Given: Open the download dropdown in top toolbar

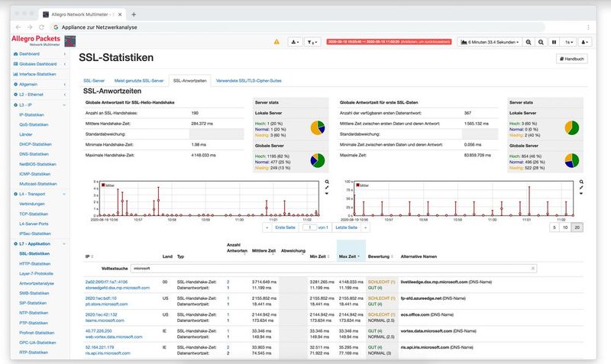Looking at the screenshot, I should click(295, 42).
